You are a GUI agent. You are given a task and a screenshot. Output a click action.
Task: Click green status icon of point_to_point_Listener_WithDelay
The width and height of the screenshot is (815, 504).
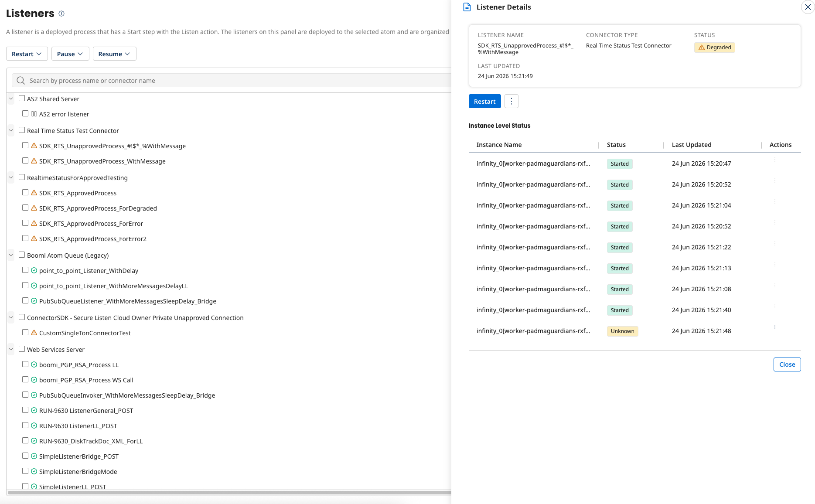[x=34, y=270]
